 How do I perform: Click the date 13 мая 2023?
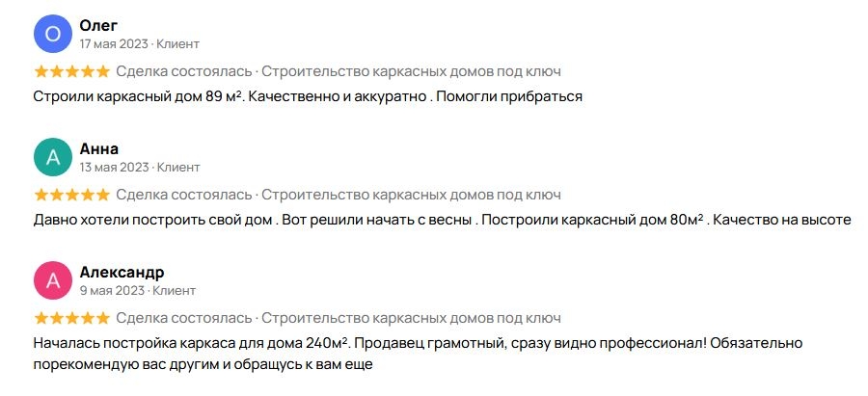pos(114,168)
